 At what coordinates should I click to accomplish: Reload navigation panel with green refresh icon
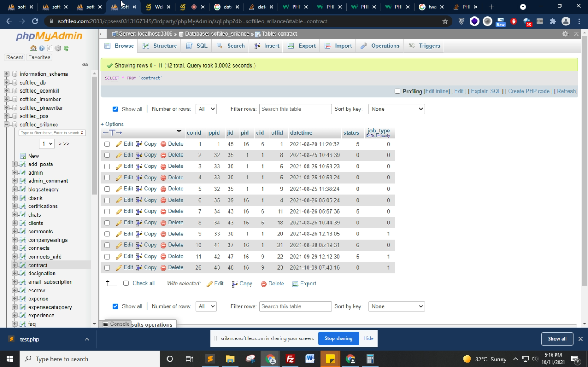coord(66,48)
